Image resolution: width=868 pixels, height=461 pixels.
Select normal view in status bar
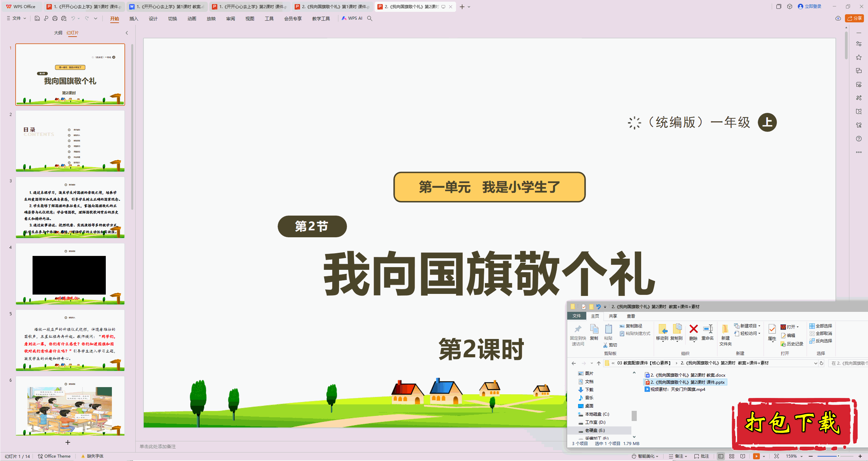click(x=721, y=456)
